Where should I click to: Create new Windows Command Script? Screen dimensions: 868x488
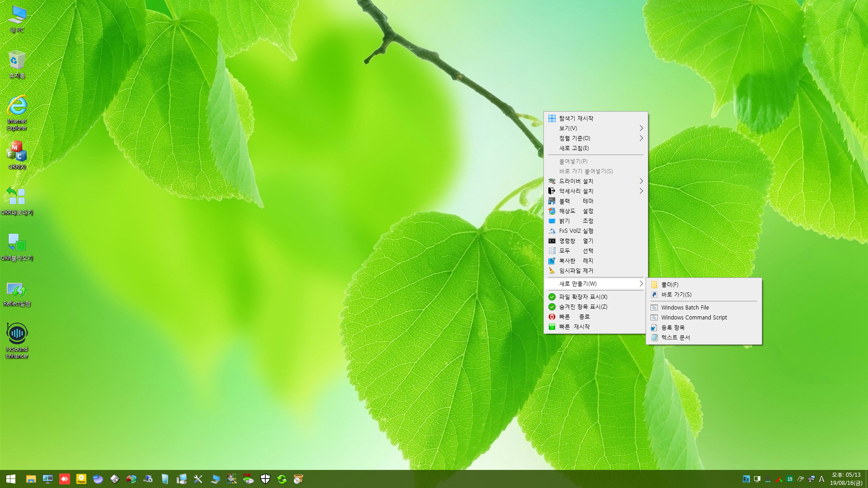704,318
